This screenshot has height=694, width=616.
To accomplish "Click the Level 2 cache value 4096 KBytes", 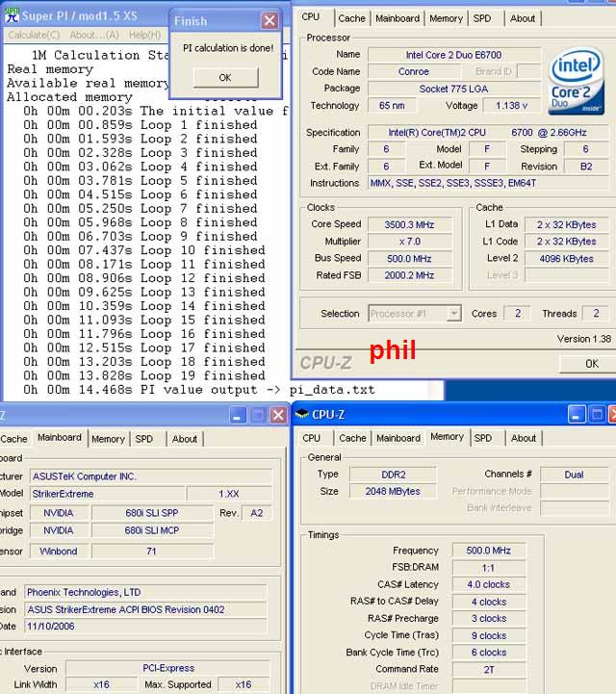I will pyautogui.click(x=567, y=259).
